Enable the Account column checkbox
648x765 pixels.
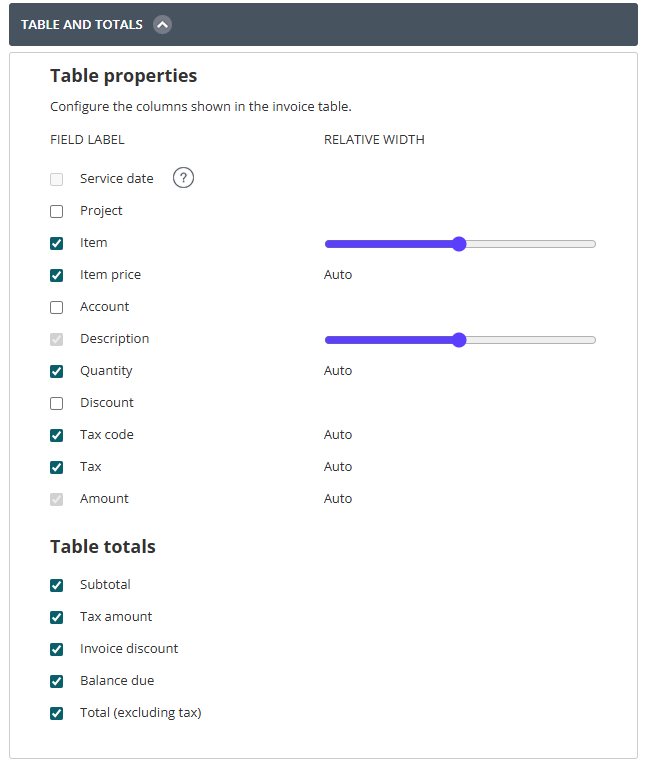coord(57,307)
